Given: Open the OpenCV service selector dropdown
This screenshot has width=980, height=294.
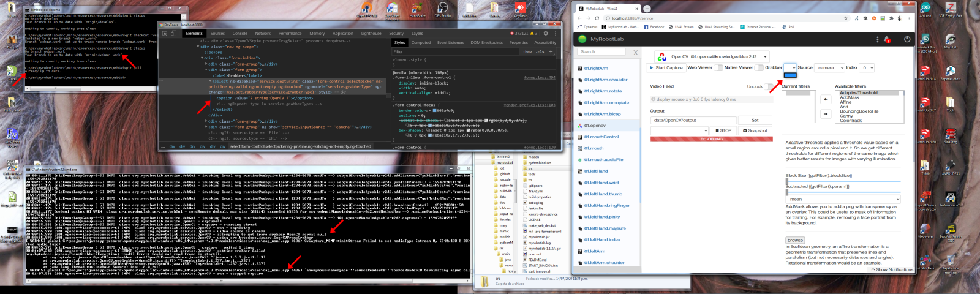Looking at the screenshot, I should pyautogui.click(x=711, y=56).
